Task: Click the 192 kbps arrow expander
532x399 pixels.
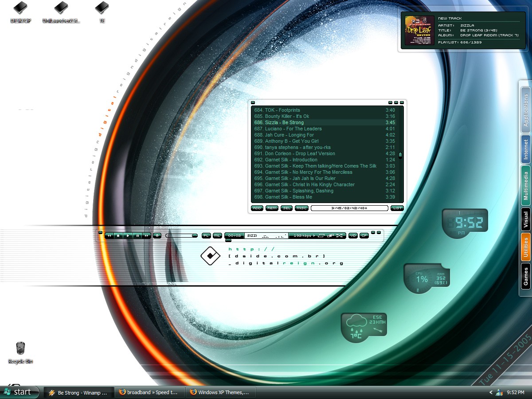Action: coord(314,235)
